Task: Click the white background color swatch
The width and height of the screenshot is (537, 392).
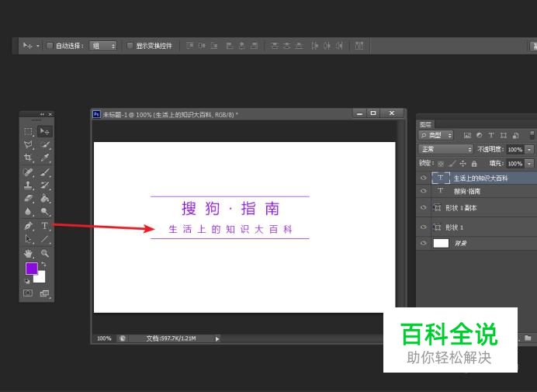Action: pos(40,278)
